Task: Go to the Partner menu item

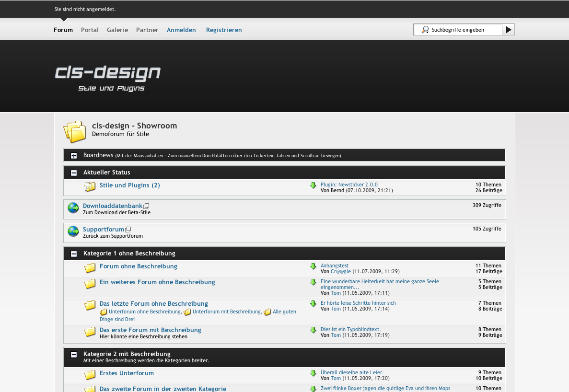Action: 147,30
